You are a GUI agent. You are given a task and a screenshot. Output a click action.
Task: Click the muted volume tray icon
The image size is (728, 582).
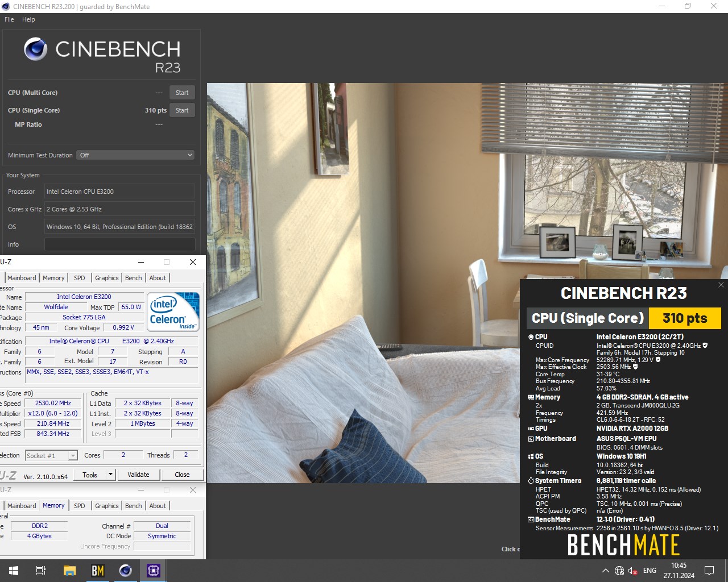coord(632,571)
